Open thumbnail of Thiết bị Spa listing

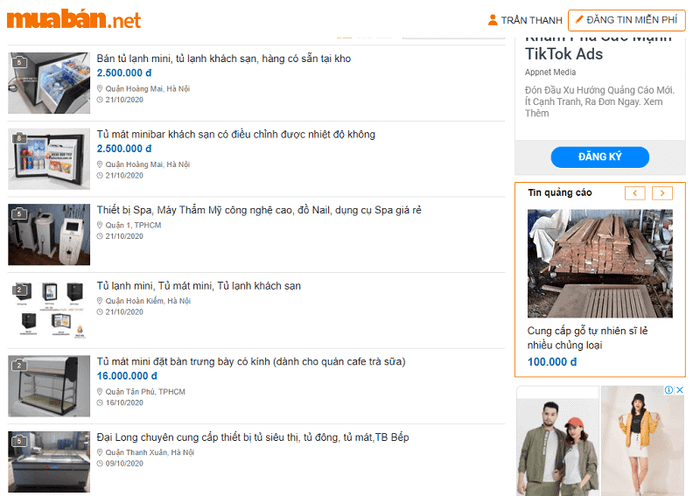pos(49,234)
